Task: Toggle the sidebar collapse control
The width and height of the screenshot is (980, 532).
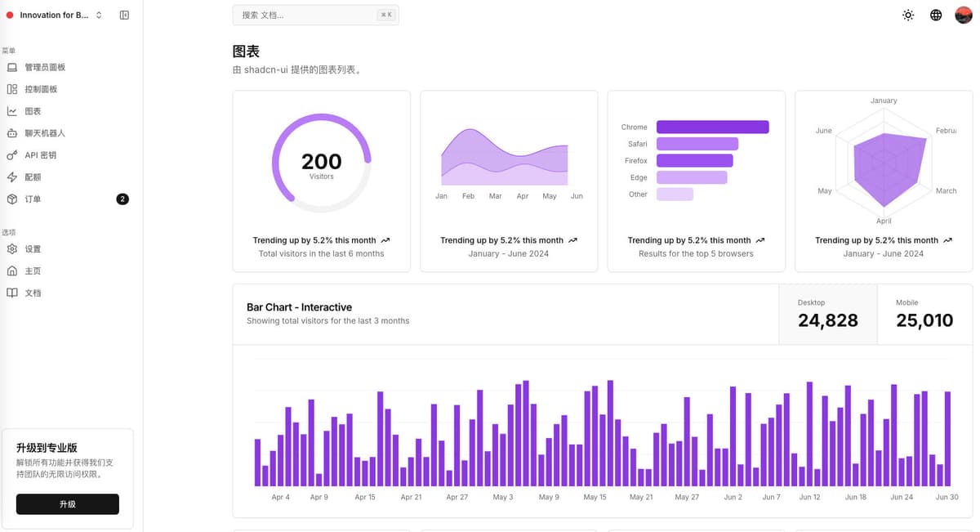Action: point(123,14)
